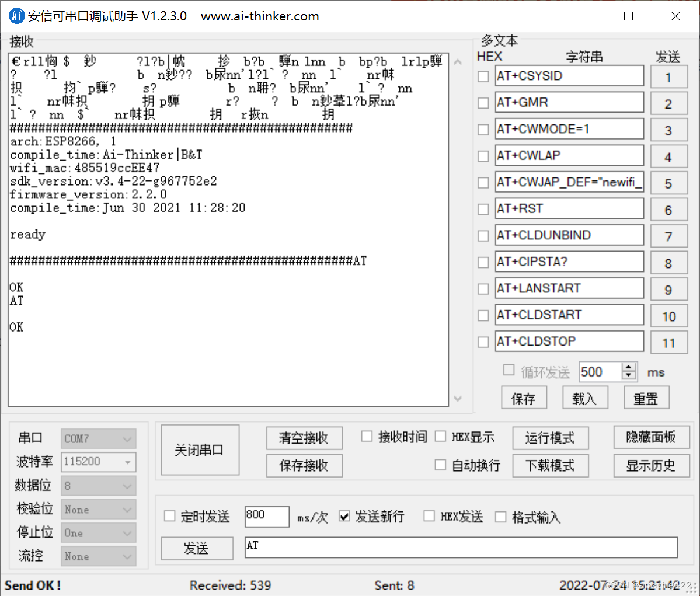Send command 6 AT+RST

pyautogui.click(x=668, y=210)
